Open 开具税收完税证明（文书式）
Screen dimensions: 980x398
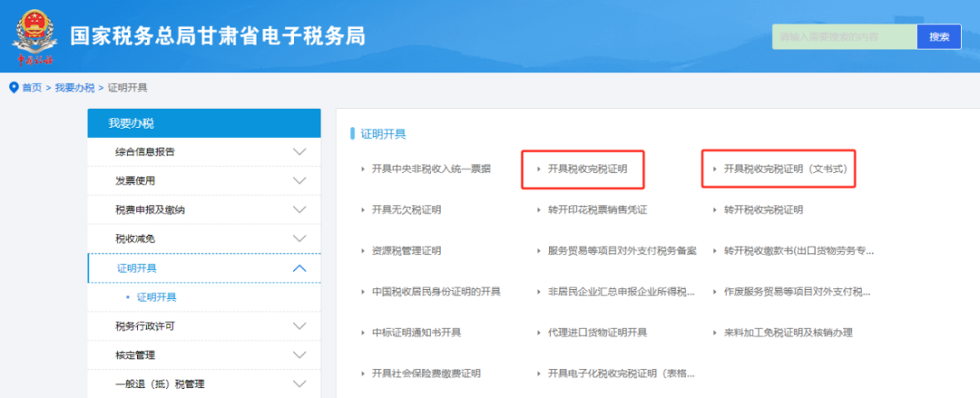pyautogui.click(x=786, y=169)
